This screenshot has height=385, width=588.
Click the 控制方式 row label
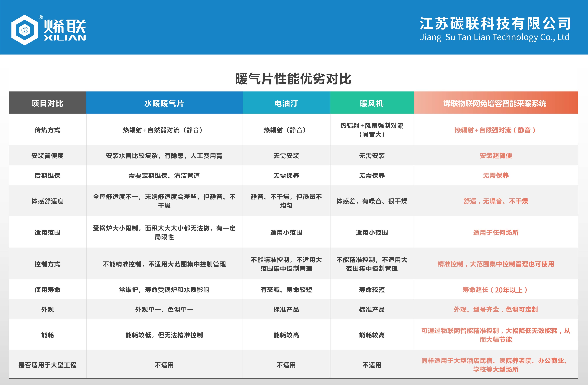[x=47, y=264]
